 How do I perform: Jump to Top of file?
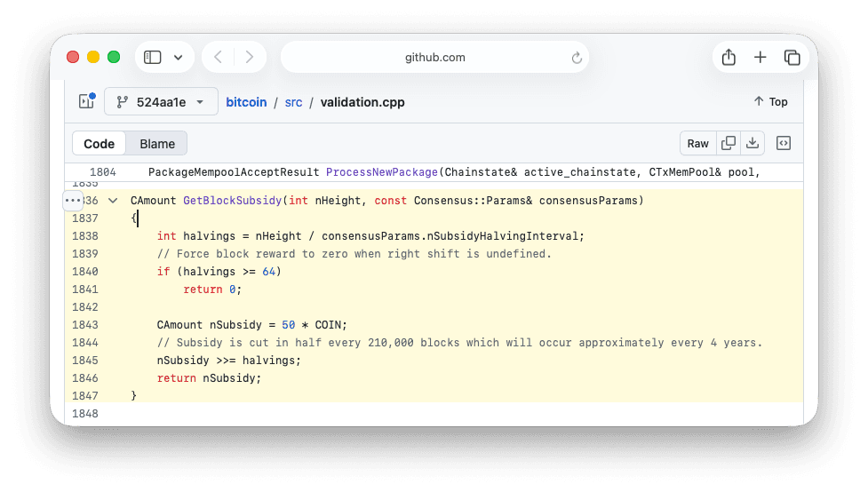(770, 101)
